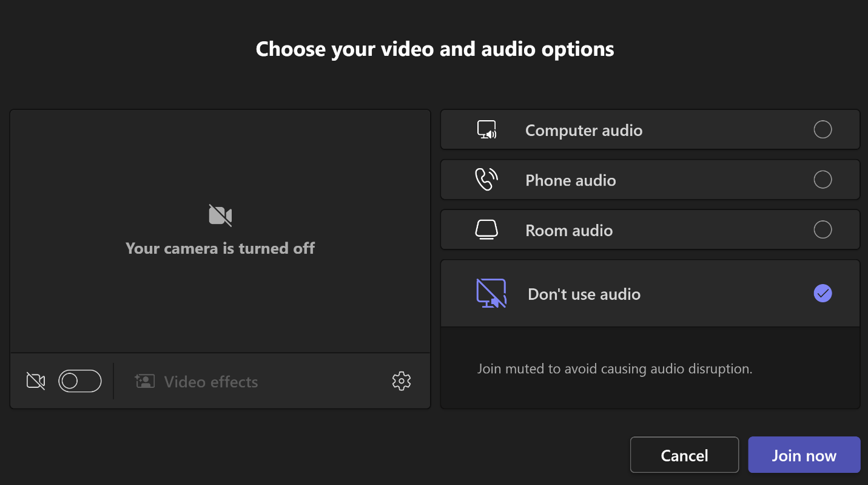Click the checked Don't use audio radio
The height and width of the screenshot is (485, 868).
point(823,294)
